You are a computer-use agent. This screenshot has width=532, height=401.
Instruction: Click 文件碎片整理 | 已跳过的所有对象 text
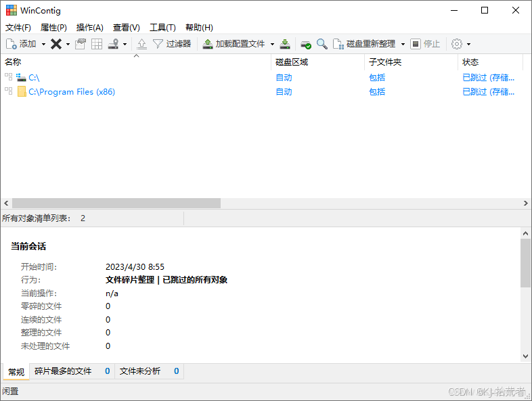(x=167, y=280)
